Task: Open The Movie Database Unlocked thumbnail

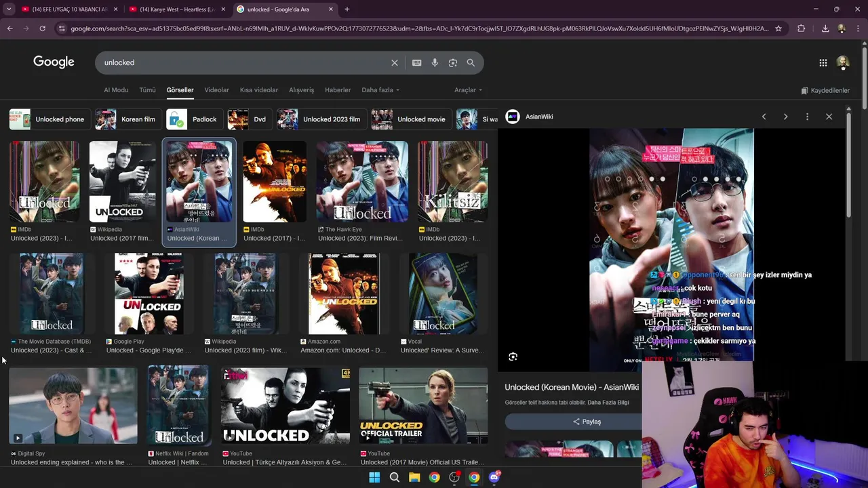Action: tap(51, 293)
